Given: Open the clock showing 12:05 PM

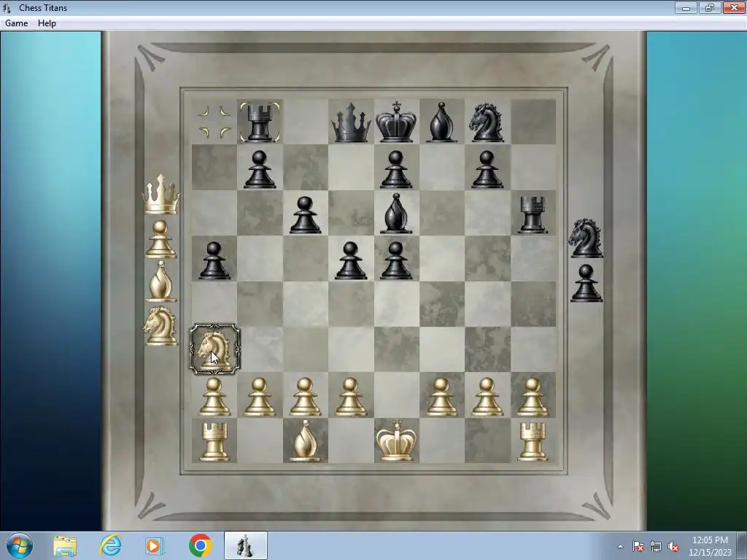Looking at the screenshot, I should pos(710,546).
